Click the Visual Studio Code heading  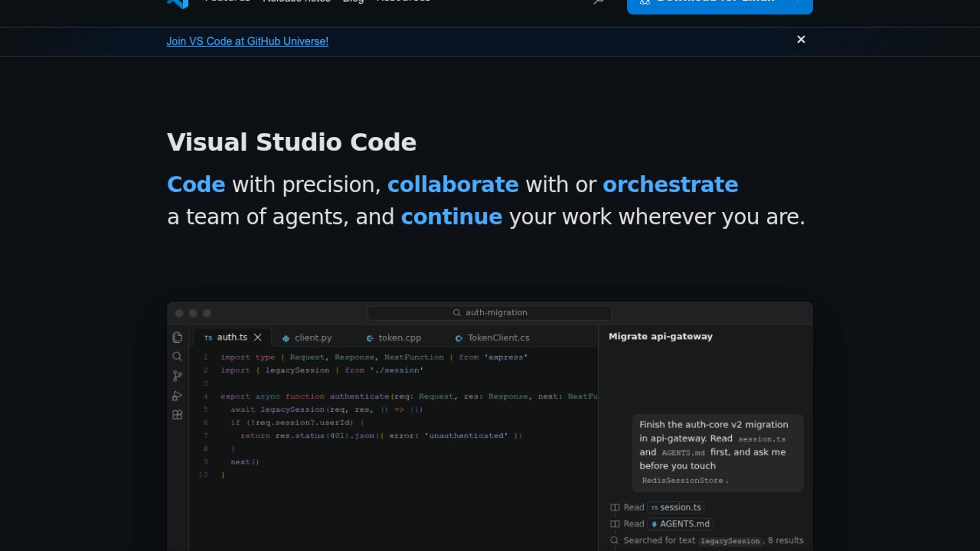pos(292,142)
